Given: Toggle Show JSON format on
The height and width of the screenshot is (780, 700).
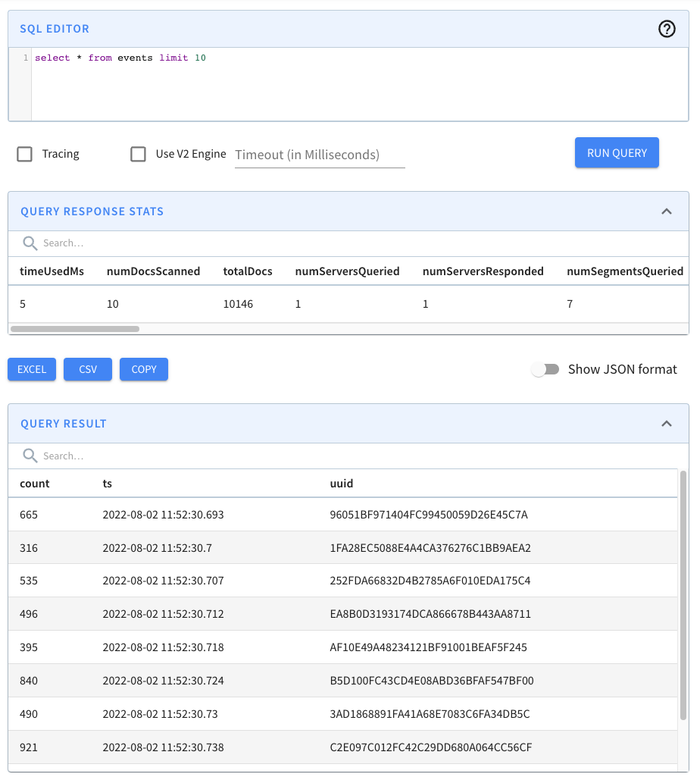Looking at the screenshot, I should [546, 369].
